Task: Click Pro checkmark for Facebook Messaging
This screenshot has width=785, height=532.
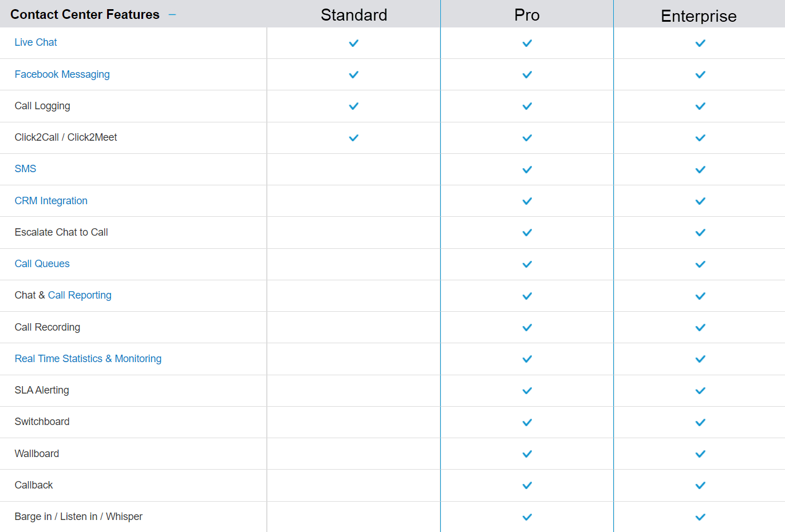Action: click(x=527, y=75)
